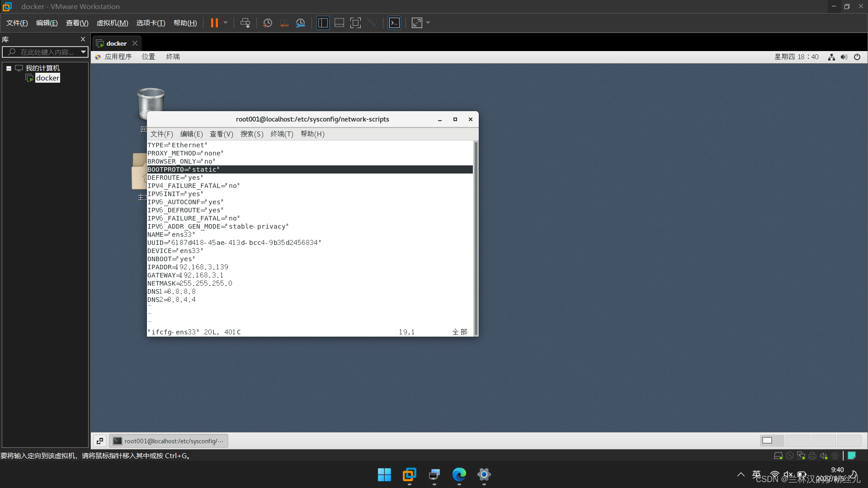Click the show desktop icon in guest taskbar

coord(100,441)
